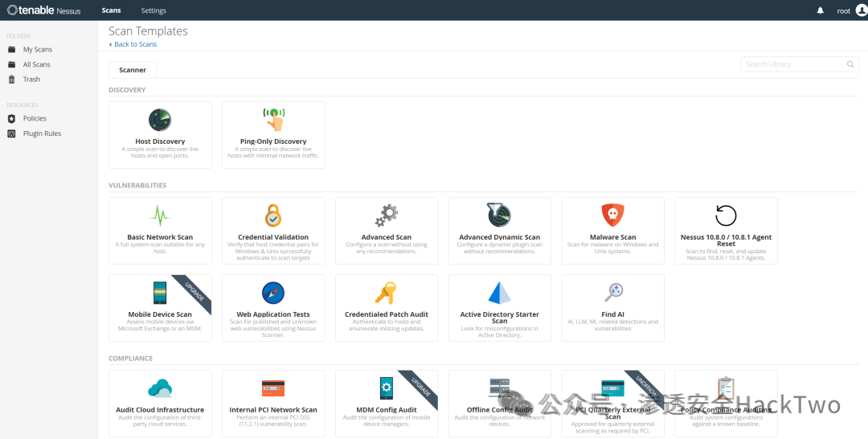Click the Agent Reset circular arrow icon
The height and width of the screenshot is (439, 868).
coord(726,215)
